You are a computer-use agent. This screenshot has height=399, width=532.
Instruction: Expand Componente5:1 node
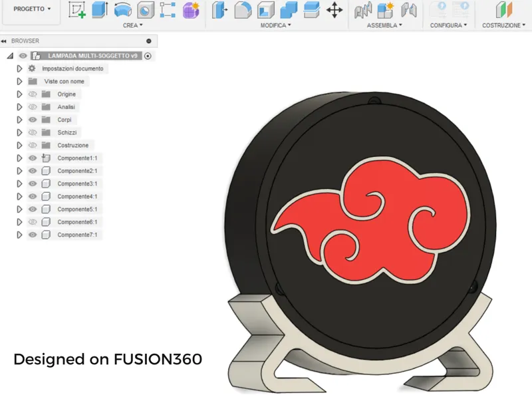(x=19, y=209)
